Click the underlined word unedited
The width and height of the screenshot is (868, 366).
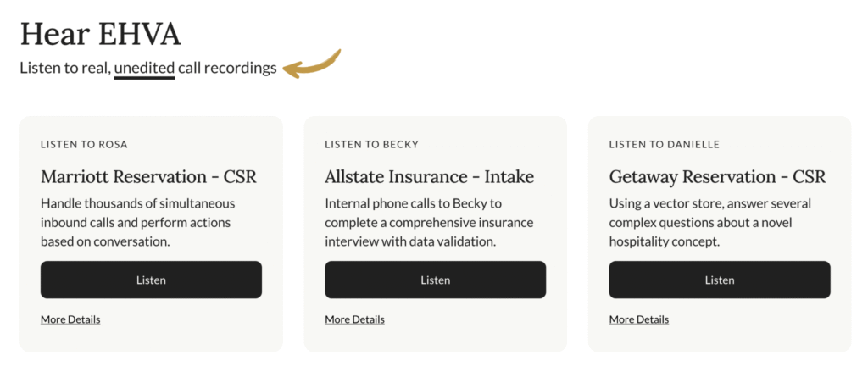pyautogui.click(x=144, y=68)
